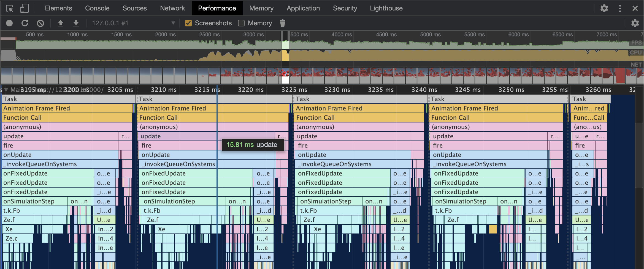Click filmstrip screenshot at selected overview position
Screen dimensions: 644x269
[285, 76]
